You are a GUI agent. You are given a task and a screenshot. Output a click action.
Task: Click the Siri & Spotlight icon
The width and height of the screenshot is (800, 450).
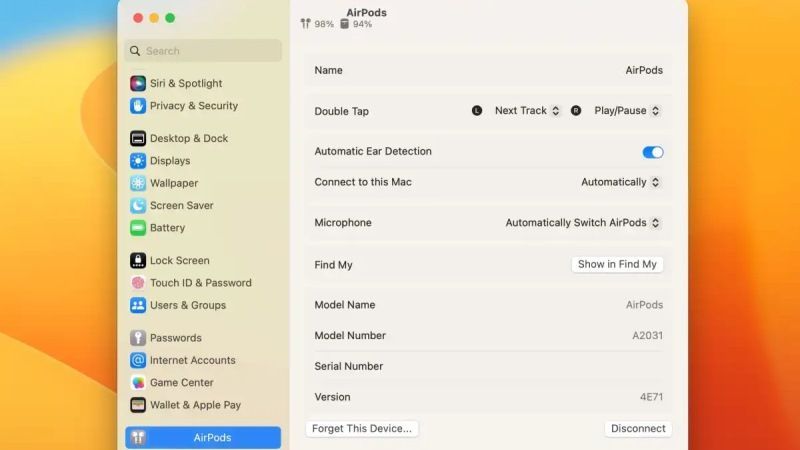point(138,83)
